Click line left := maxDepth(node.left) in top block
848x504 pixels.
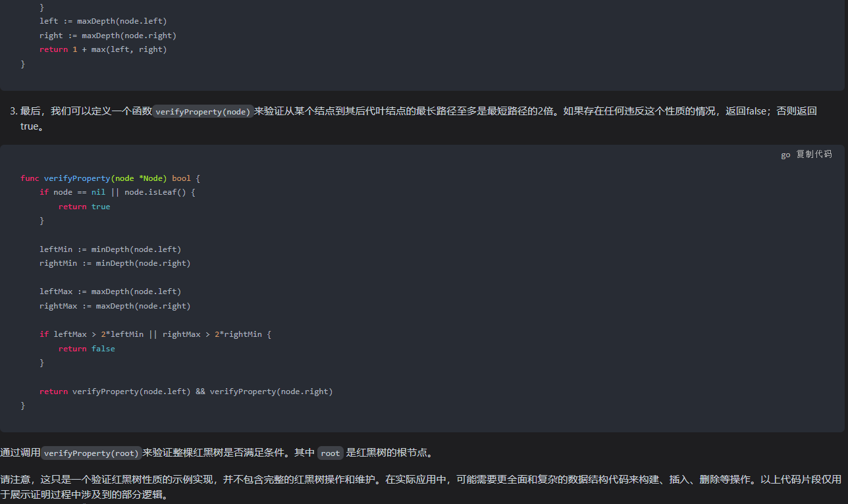tap(103, 21)
